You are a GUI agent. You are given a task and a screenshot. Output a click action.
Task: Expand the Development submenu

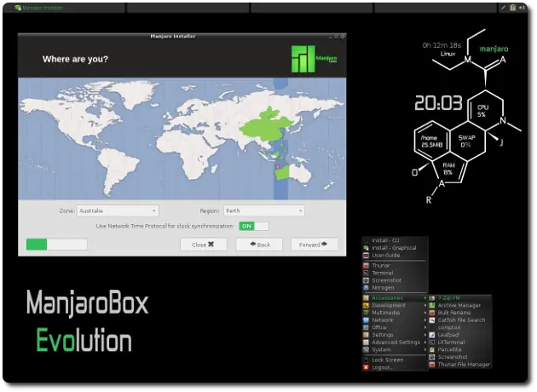click(395, 305)
